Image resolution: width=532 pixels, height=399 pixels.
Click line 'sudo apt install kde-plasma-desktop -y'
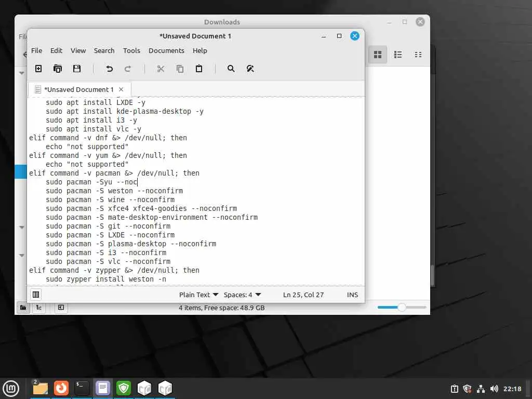(x=125, y=112)
